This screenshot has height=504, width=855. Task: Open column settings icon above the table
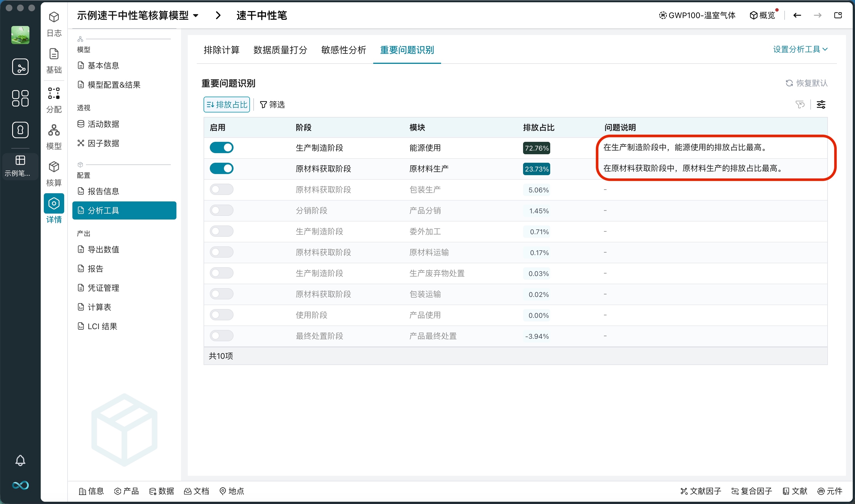click(822, 104)
